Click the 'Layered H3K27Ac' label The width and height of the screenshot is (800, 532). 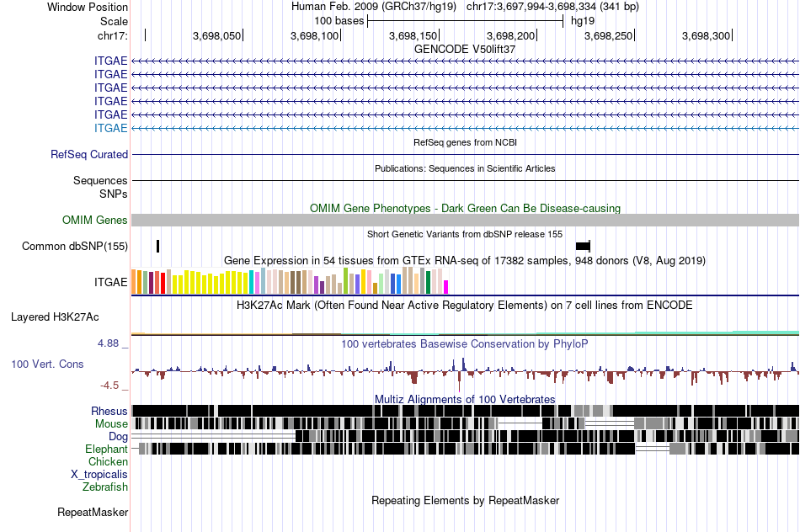[55, 317]
